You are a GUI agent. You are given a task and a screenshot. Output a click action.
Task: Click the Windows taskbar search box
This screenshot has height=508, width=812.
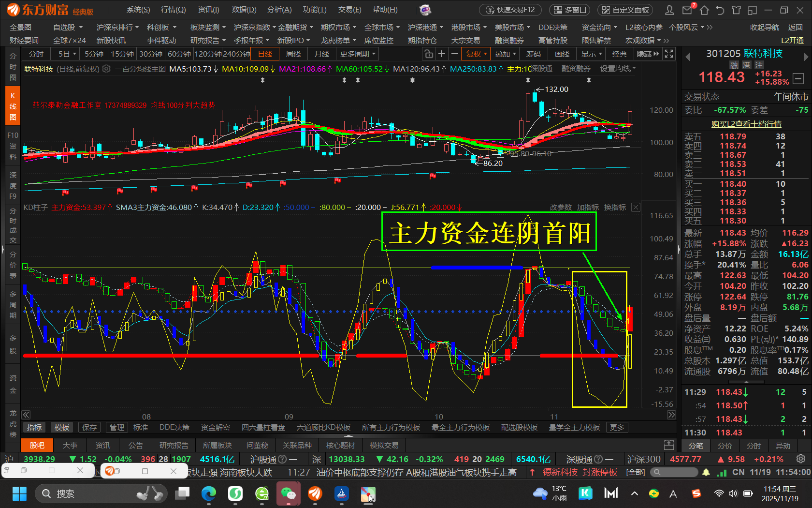(101, 493)
